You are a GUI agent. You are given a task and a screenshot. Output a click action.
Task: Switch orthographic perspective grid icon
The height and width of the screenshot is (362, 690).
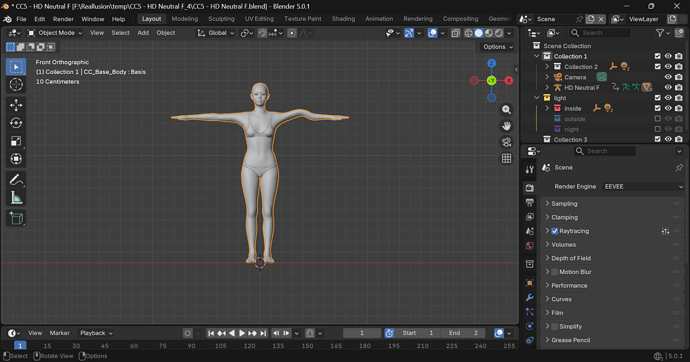click(506, 158)
